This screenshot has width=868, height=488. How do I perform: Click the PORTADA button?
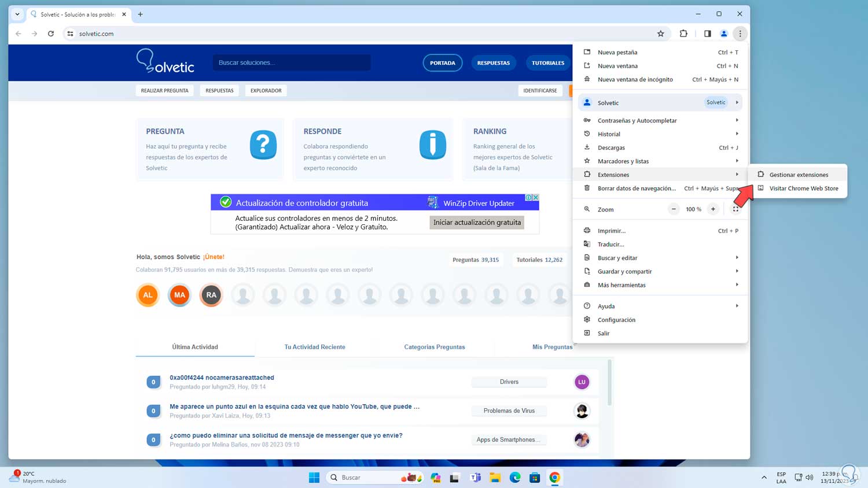pyautogui.click(x=443, y=62)
